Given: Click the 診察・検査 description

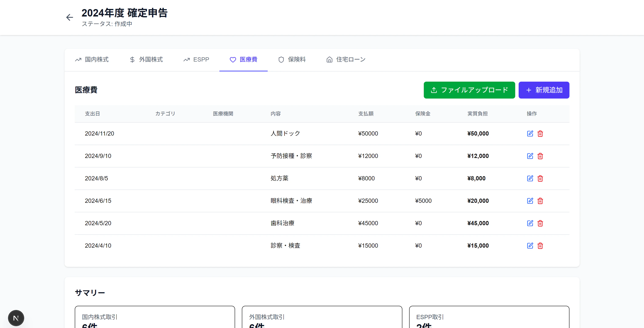Looking at the screenshot, I should (285, 246).
